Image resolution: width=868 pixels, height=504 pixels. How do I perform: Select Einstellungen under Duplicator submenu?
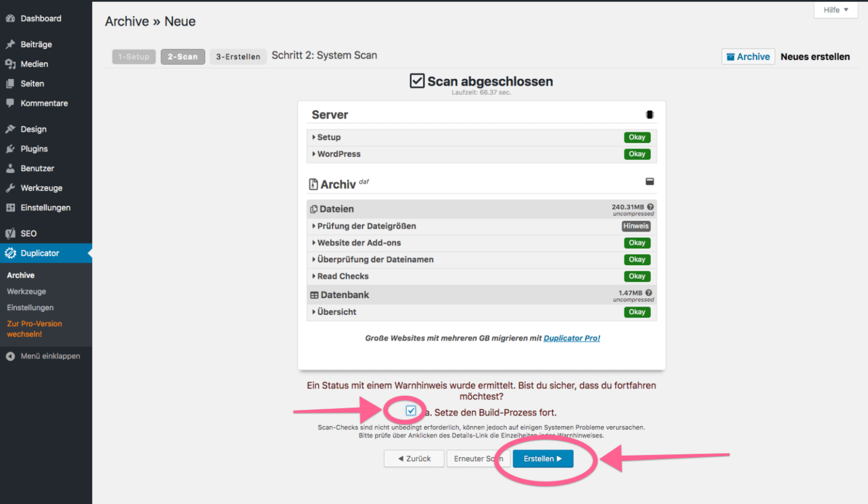click(30, 308)
